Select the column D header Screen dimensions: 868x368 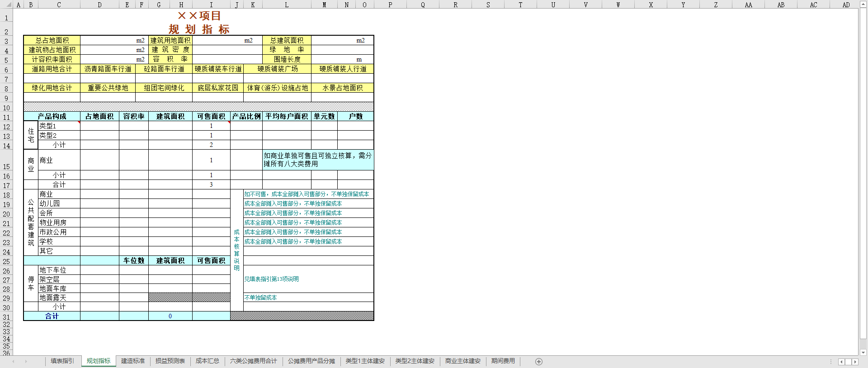coord(99,5)
